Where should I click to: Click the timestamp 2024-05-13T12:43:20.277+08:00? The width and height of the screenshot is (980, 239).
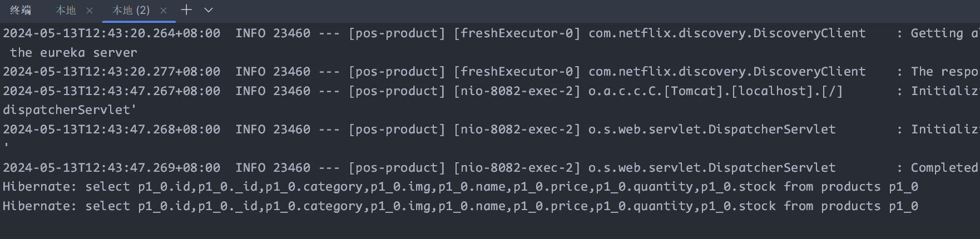click(112, 72)
